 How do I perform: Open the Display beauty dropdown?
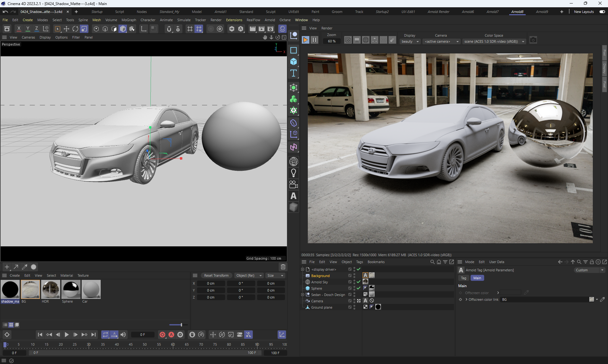[410, 41]
